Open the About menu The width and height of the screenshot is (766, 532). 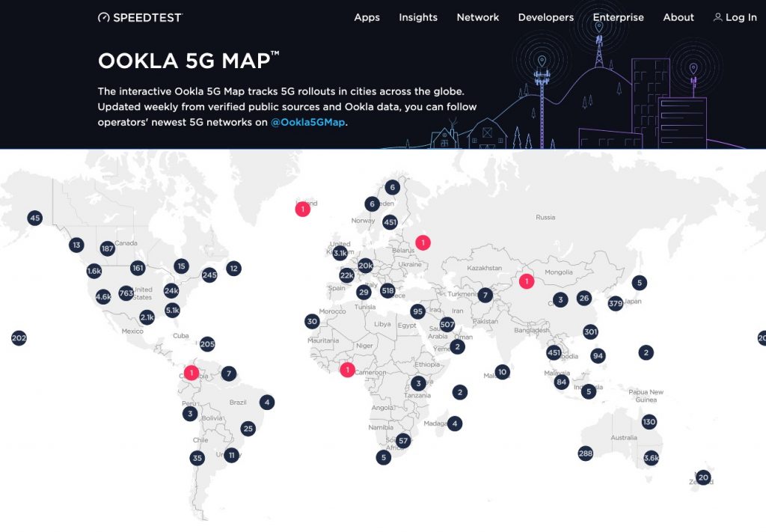click(678, 17)
